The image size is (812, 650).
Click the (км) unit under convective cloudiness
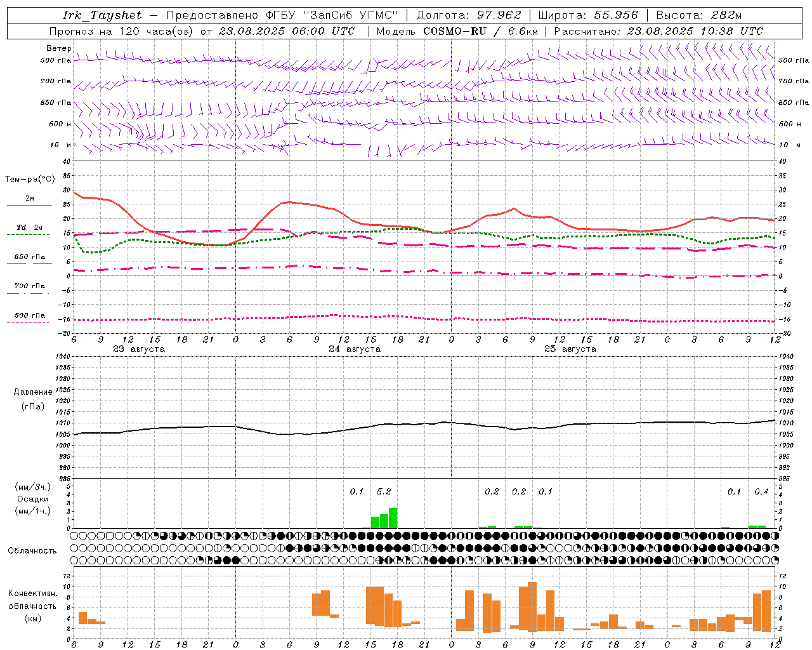coord(33,618)
